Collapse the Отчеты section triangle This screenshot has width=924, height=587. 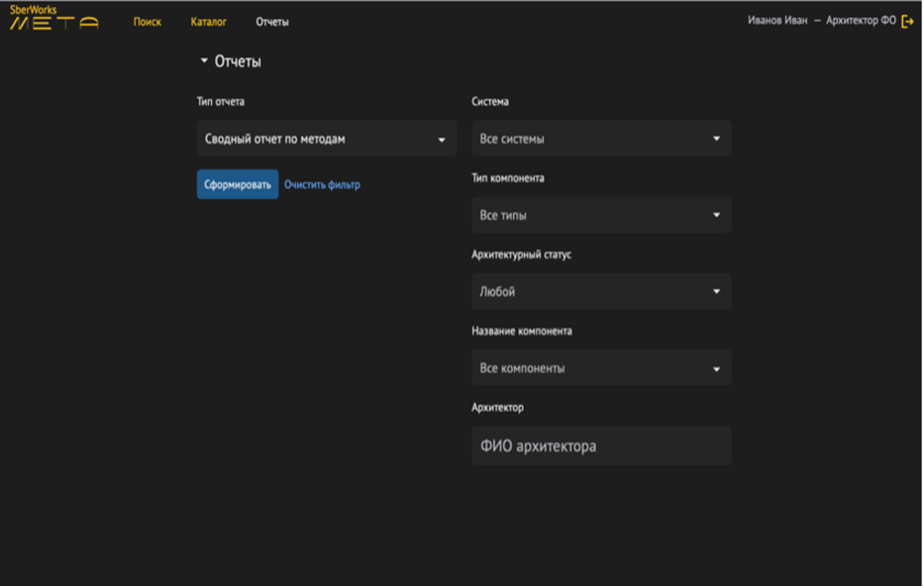[204, 60]
